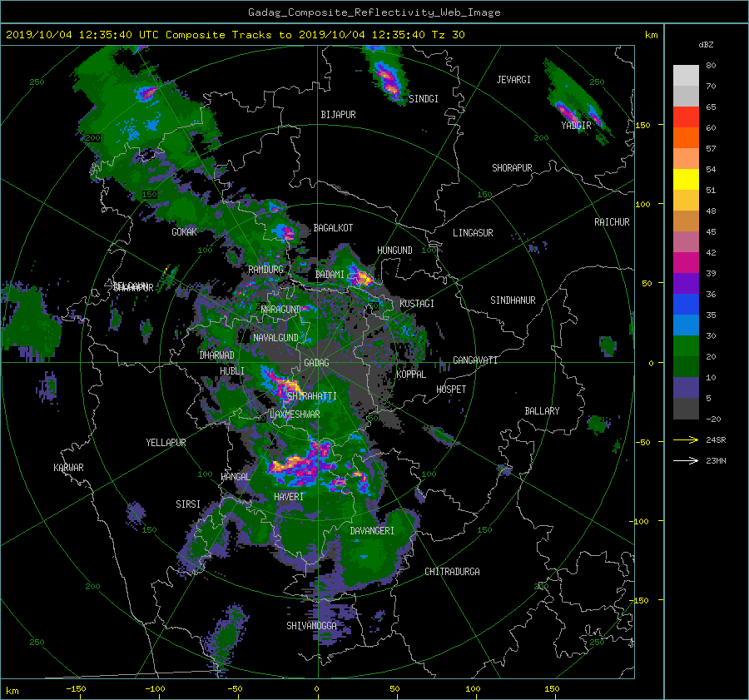The width and height of the screenshot is (749, 700).
Task: Click the SINDGI city label
Action: pos(424,99)
